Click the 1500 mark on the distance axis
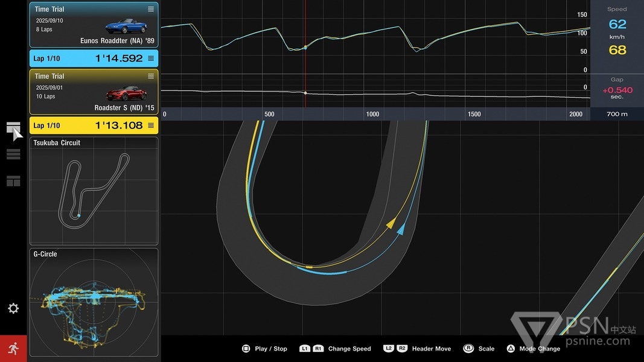This screenshot has width=644, height=362. click(474, 114)
